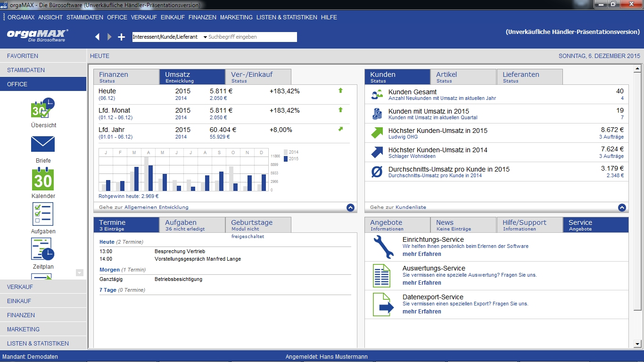Click green arrow for Höchster Kunden-Umsatz 2015
This screenshot has height=362, width=644.
pos(377,133)
